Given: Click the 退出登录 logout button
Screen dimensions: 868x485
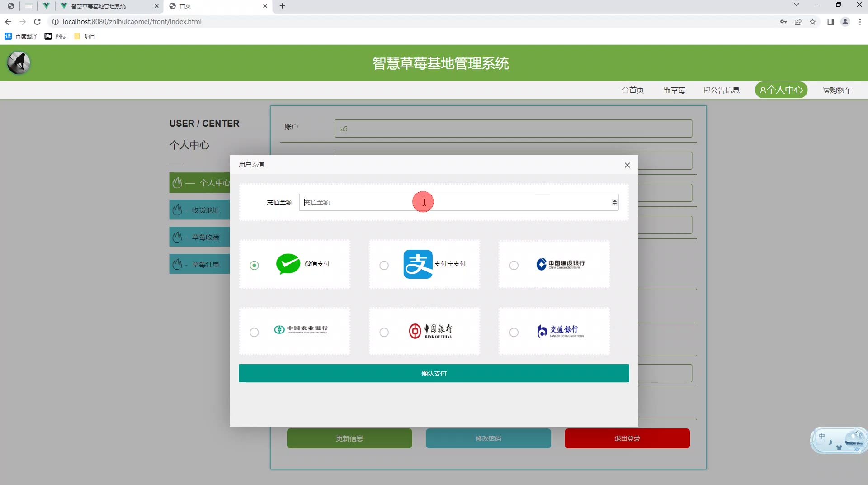Looking at the screenshot, I should pos(627,438).
